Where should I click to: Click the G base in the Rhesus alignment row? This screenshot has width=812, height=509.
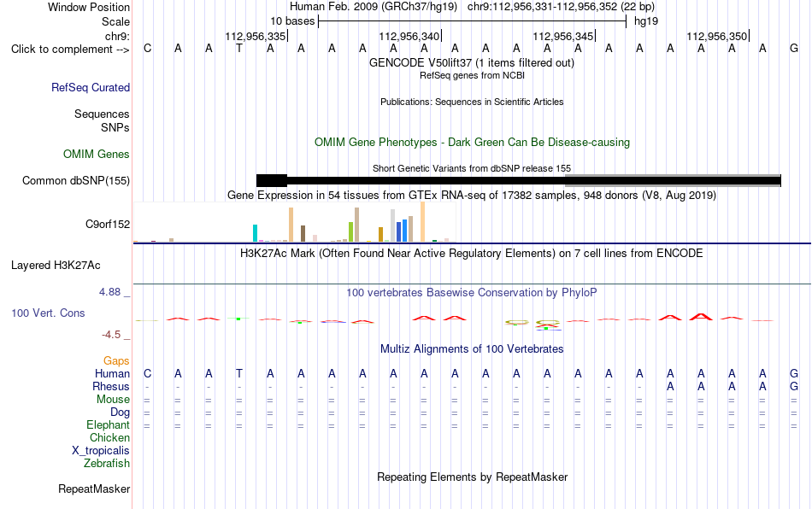(x=794, y=386)
